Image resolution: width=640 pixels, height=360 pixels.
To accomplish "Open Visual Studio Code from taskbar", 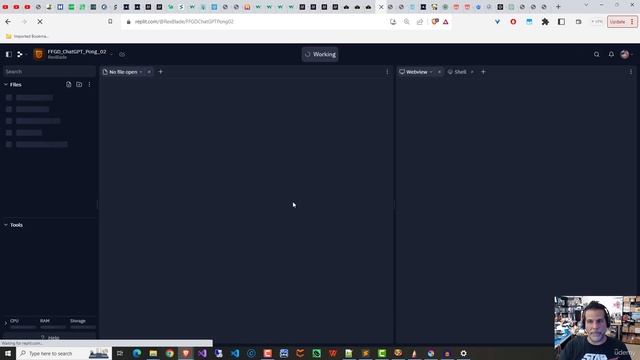I will pyautogui.click(x=235, y=353).
